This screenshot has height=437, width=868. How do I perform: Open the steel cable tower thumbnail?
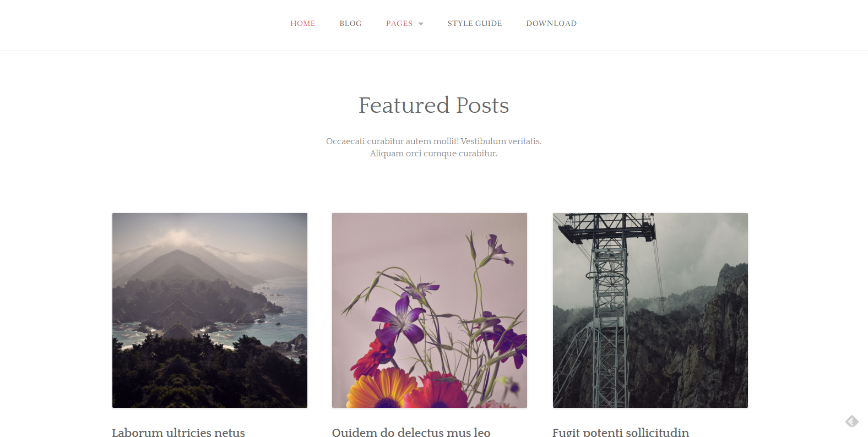(x=650, y=310)
